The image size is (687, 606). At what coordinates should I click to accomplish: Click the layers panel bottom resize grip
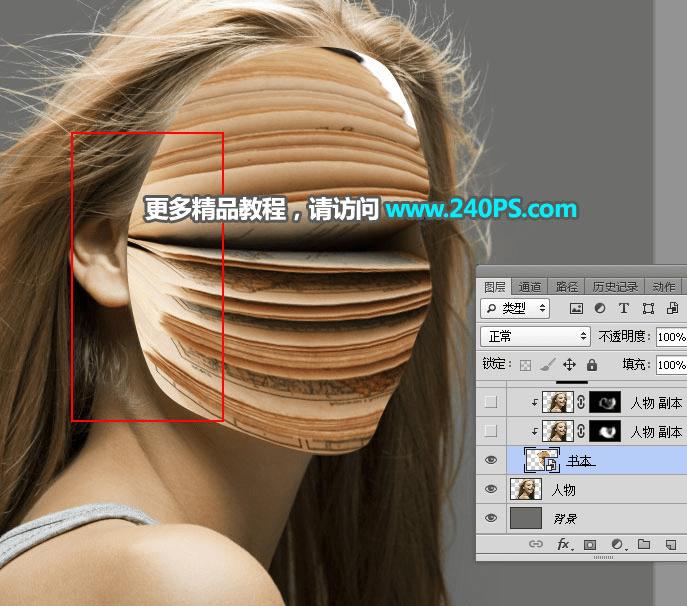pos(603,557)
